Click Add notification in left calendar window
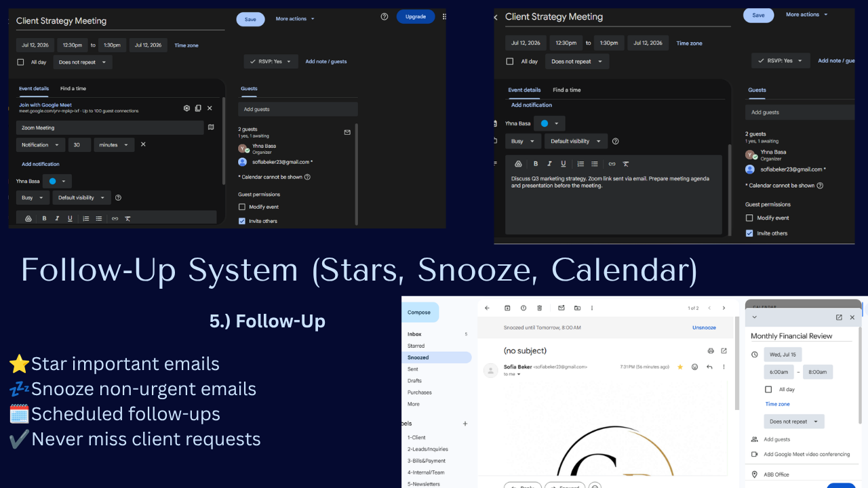The image size is (868, 488). [41, 164]
